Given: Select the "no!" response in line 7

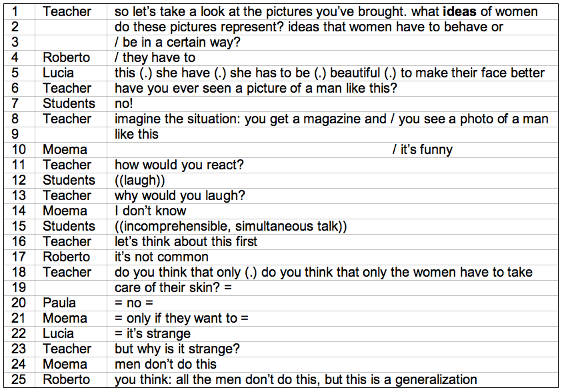Looking at the screenshot, I should click(123, 103).
